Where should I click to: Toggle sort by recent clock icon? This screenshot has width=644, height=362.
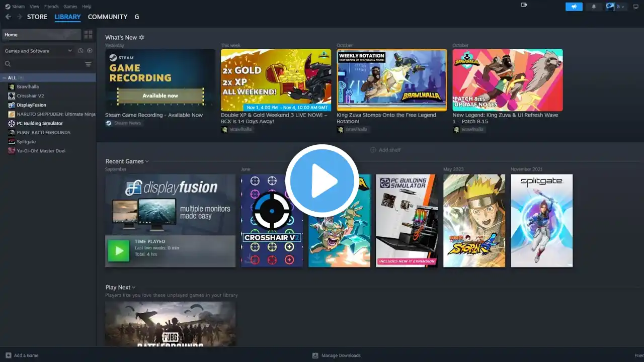80,51
